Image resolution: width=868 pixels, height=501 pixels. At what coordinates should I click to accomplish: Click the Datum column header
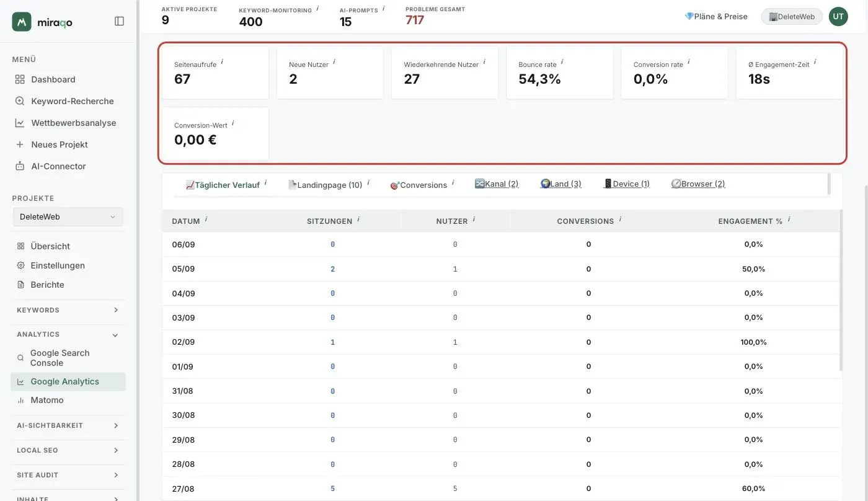click(186, 221)
